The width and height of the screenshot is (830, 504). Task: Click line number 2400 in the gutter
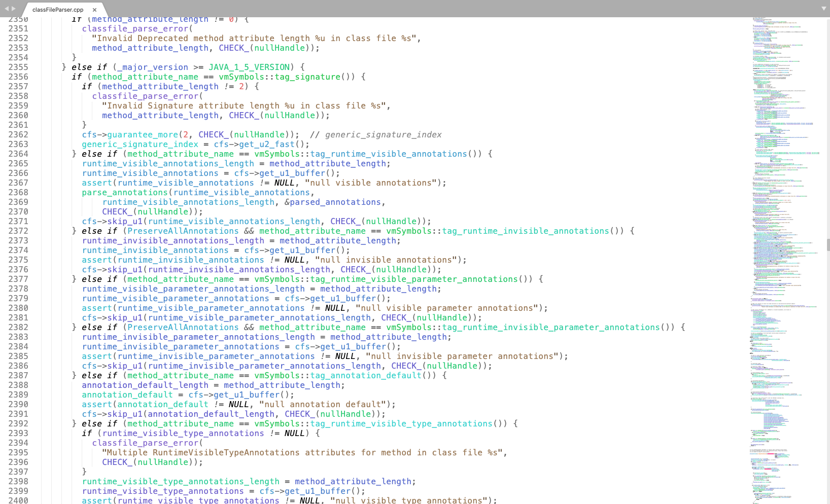coord(19,500)
